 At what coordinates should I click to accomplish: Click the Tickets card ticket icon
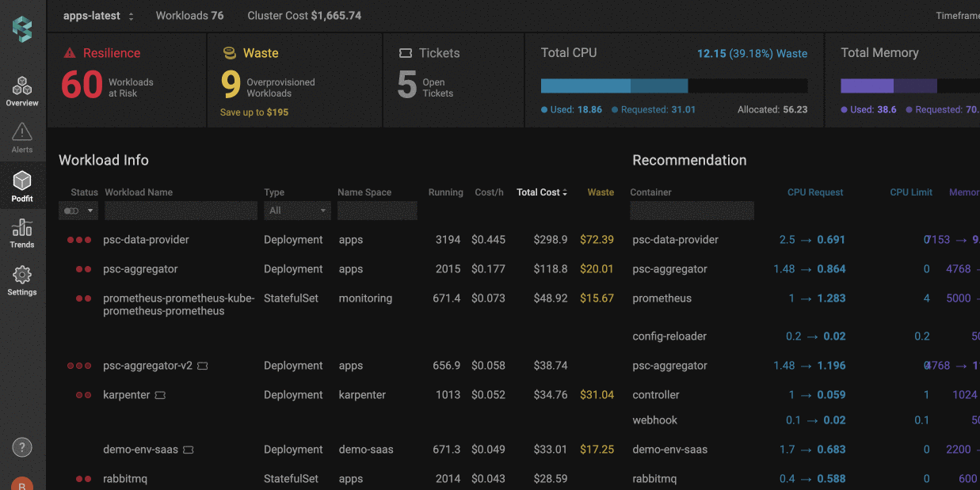coord(406,53)
